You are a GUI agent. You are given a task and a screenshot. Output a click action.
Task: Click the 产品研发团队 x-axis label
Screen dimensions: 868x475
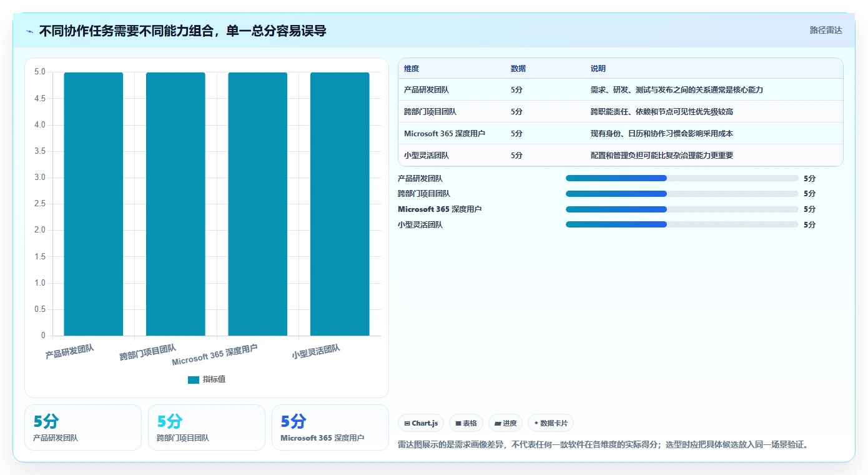click(x=69, y=351)
